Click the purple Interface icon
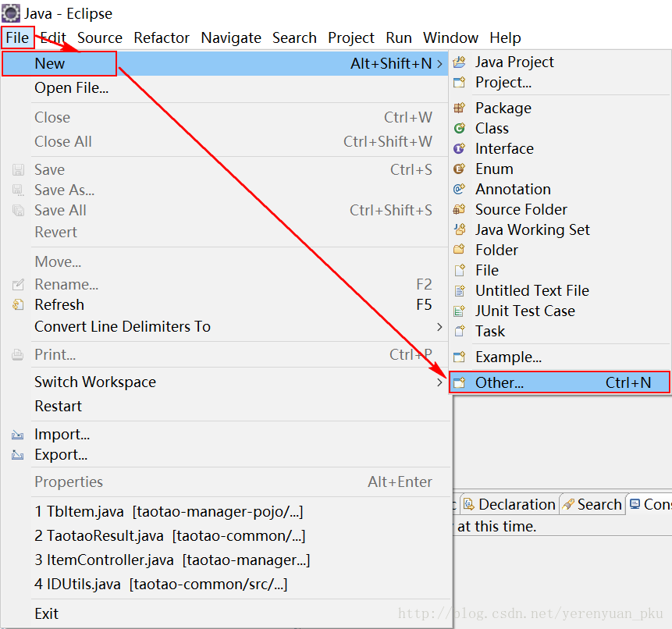The width and height of the screenshot is (672, 629). tap(460, 148)
